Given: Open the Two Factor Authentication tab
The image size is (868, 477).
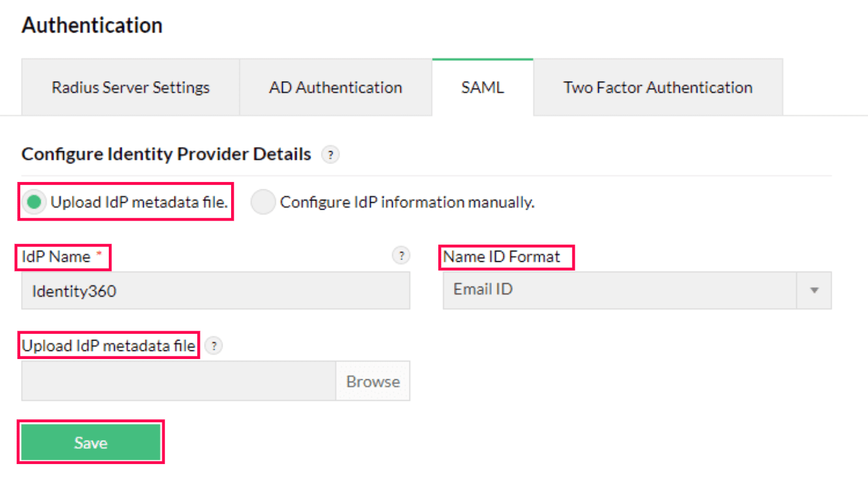Looking at the screenshot, I should tap(658, 87).
